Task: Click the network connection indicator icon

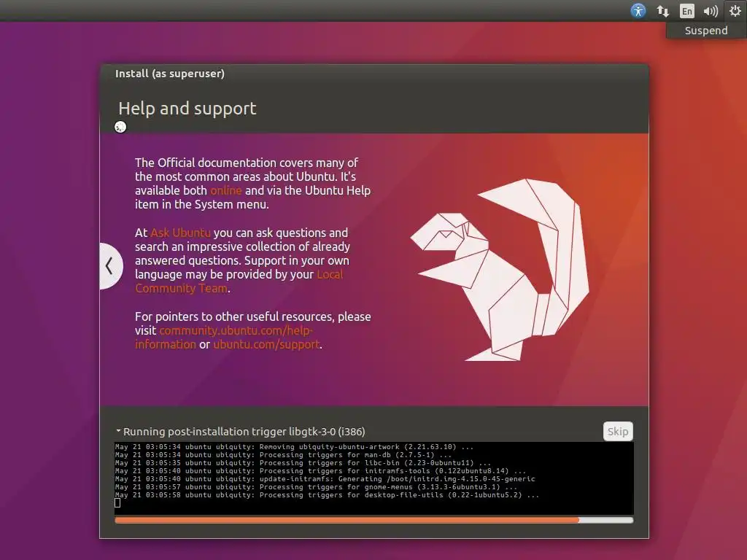Action: pos(662,10)
